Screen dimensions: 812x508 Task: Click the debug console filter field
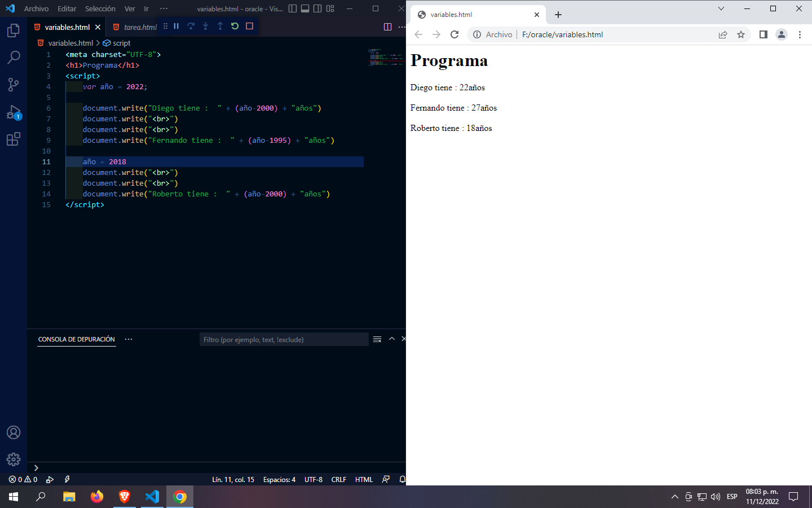click(284, 339)
